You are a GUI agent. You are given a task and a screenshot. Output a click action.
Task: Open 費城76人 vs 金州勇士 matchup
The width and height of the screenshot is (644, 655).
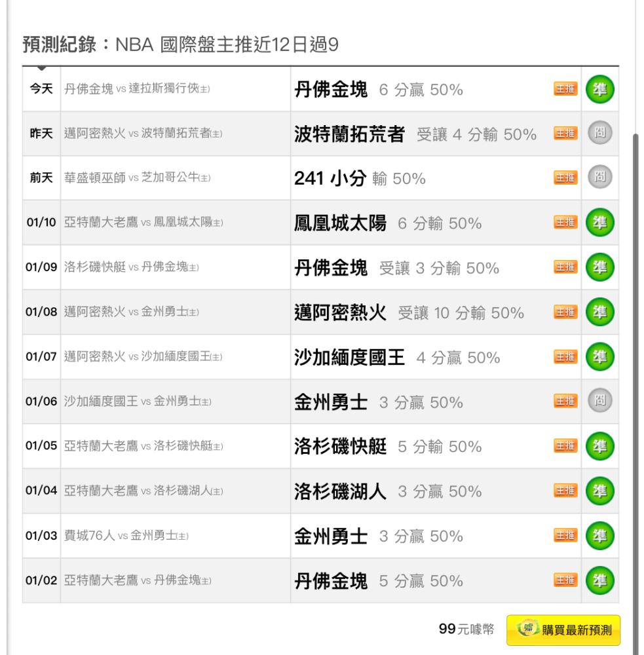pos(126,536)
